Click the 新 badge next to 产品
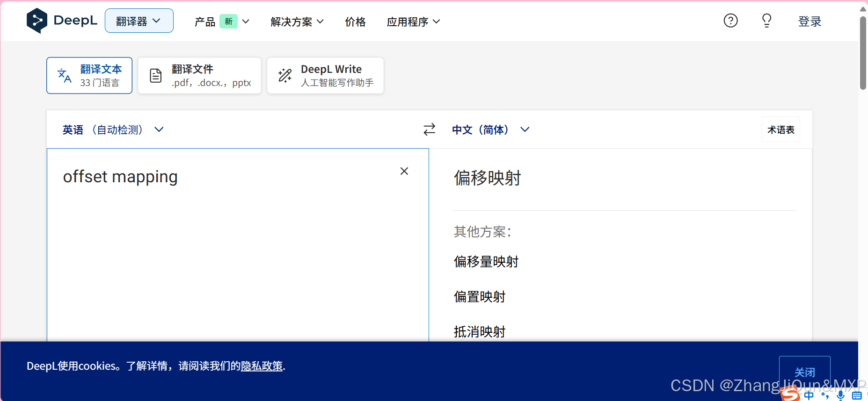This screenshot has height=401, width=868. coord(229,21)
